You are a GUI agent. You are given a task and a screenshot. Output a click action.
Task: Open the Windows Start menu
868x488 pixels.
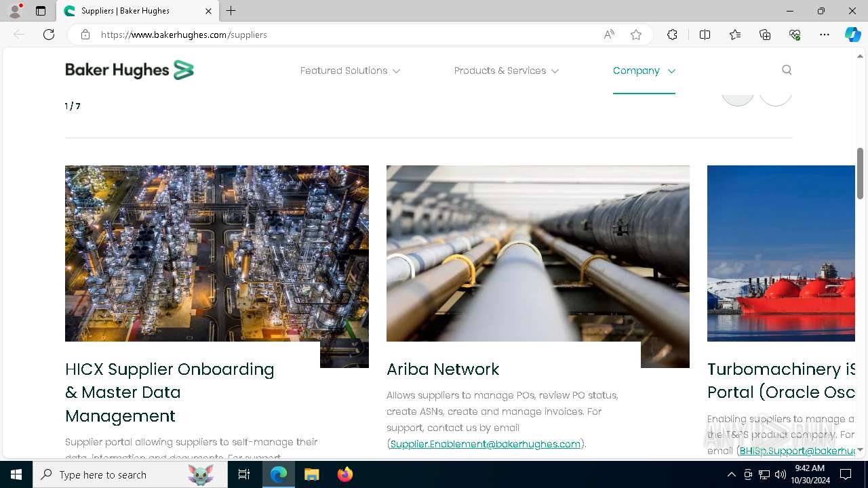(16, 474)
